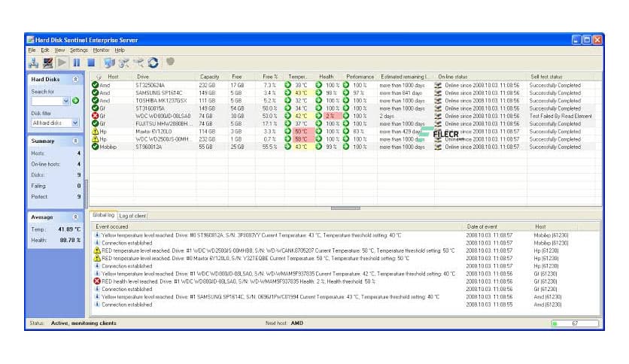Open the File menu
629x364 pixels.
pyautogui.click(x=32, y=50)
